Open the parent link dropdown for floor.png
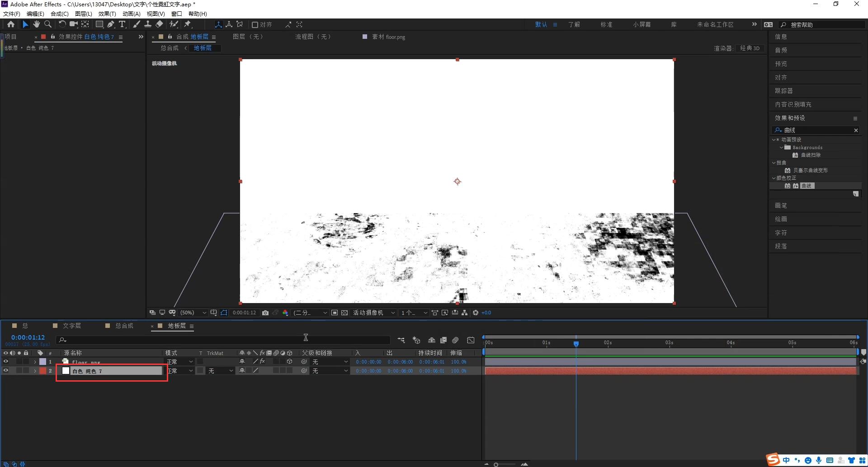The height and width of the screenshot is (467, 868). pyautogui.click(x=330, y=361)
